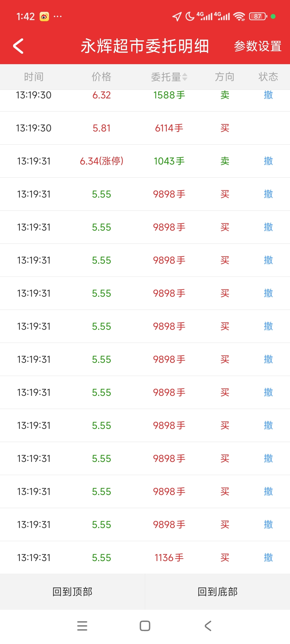Viewport: 290px width, 644px height.
Task: Tap the battery indicator icon
Action: coord(258,16)
